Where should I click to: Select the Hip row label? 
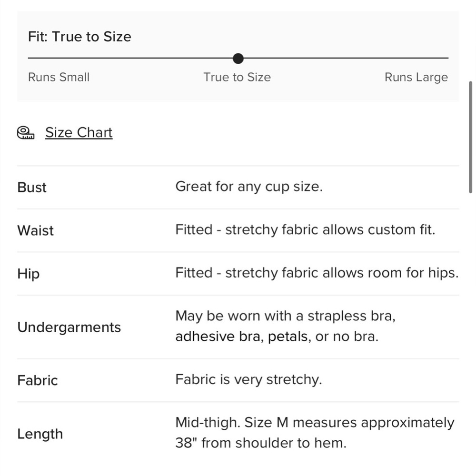pyautogui.click(x=29, y=274)
